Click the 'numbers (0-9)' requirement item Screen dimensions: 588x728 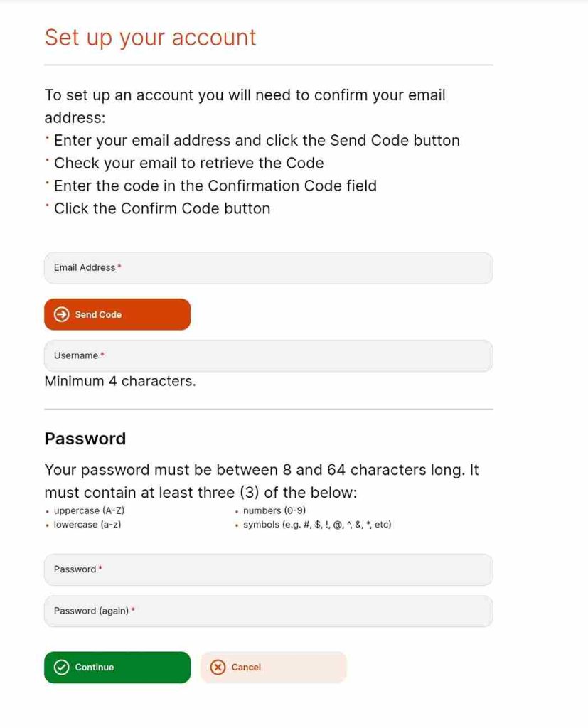tap(274, 510)
